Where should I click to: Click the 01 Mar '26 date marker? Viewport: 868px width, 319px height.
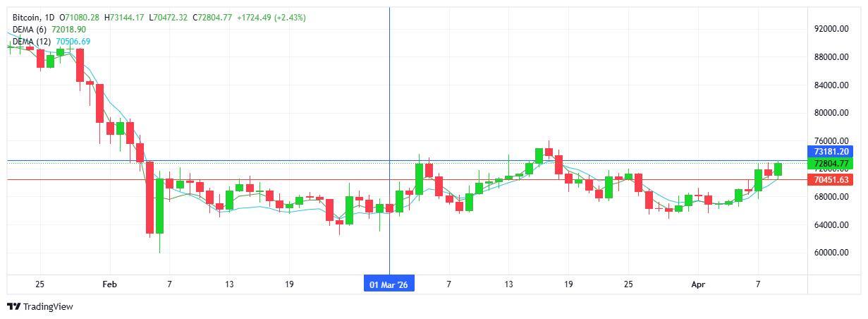point(389,284)
